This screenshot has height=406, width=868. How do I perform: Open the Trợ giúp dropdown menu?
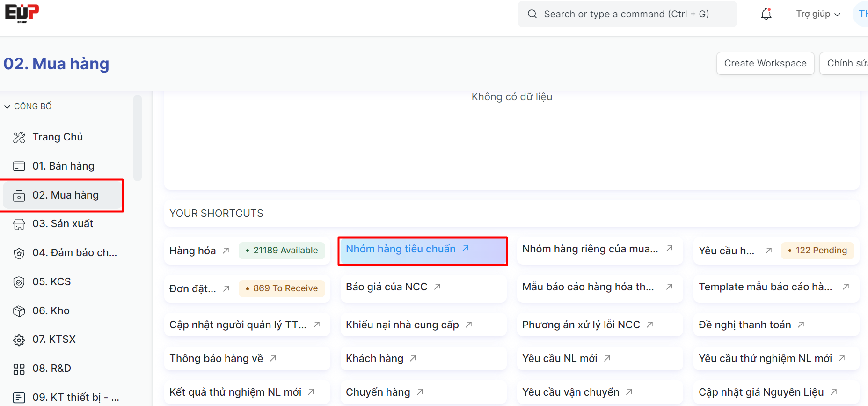coord(817,14)
